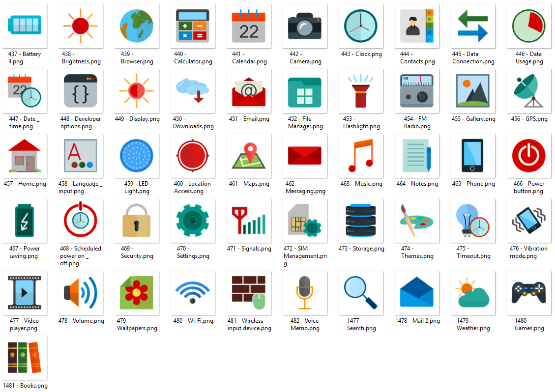Click the Security padlock icon

(x=137, y=221)
